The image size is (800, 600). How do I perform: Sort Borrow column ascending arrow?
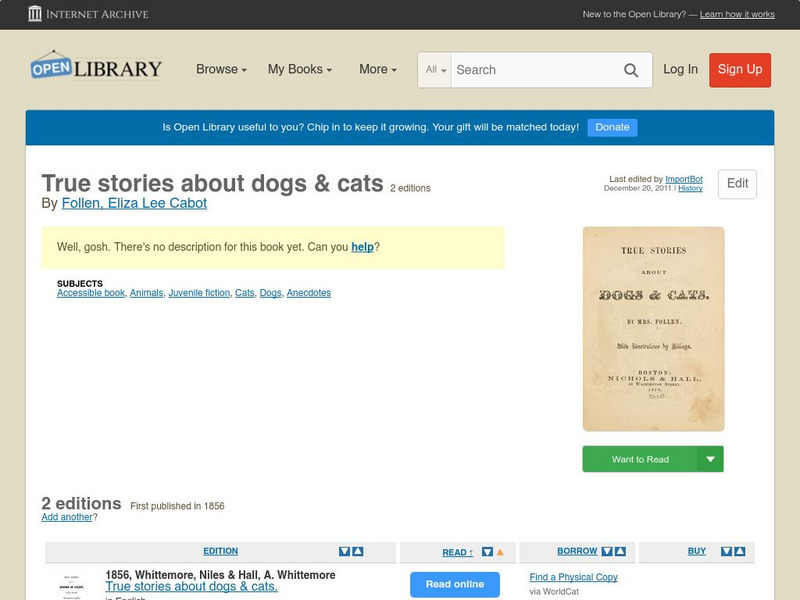pos(620,552)
